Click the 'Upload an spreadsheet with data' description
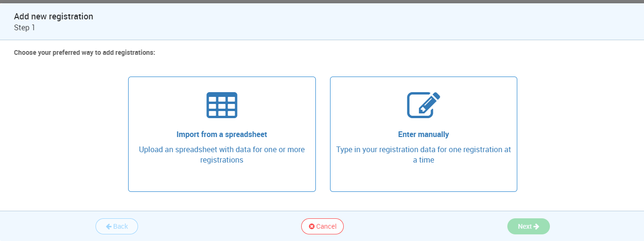Viewport: 644px width, 241px height. 222,155
